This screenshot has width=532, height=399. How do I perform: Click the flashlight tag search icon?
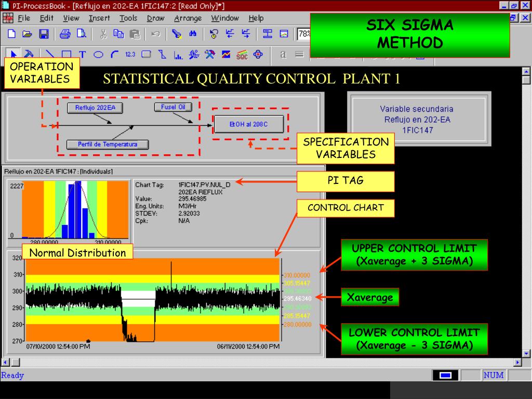coord(177,34)
